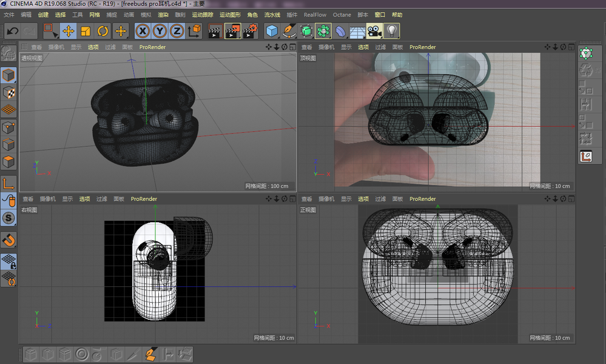The height and width of the screenshot is (364, 606).
Task: Switch to Texture mode checkered cube
Action: [8, 92]
